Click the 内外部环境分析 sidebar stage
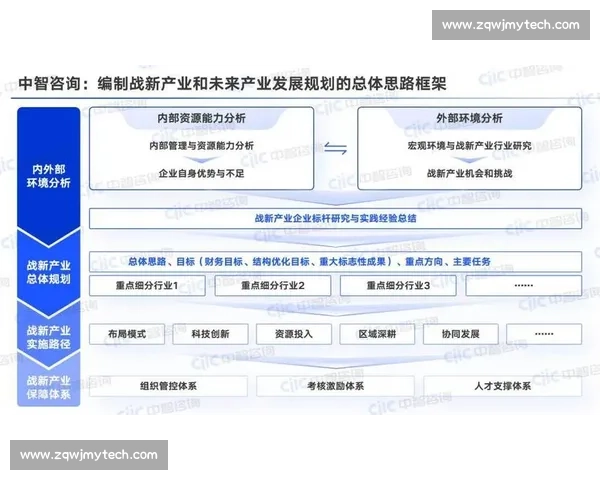This screenshot has width=600, height=480. 49,176
